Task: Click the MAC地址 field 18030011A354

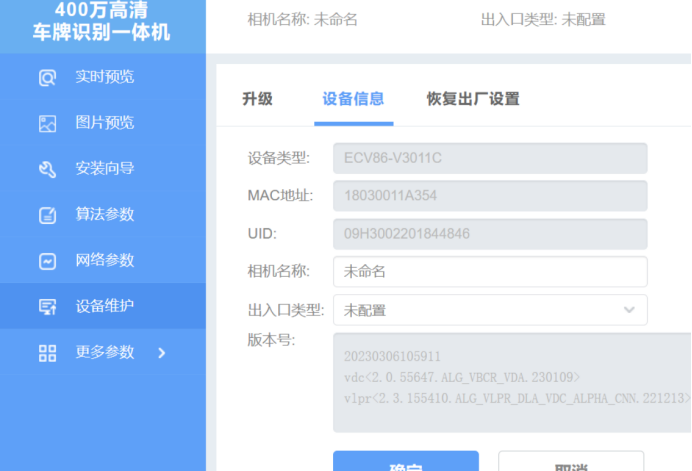Action: click(490, 196)
